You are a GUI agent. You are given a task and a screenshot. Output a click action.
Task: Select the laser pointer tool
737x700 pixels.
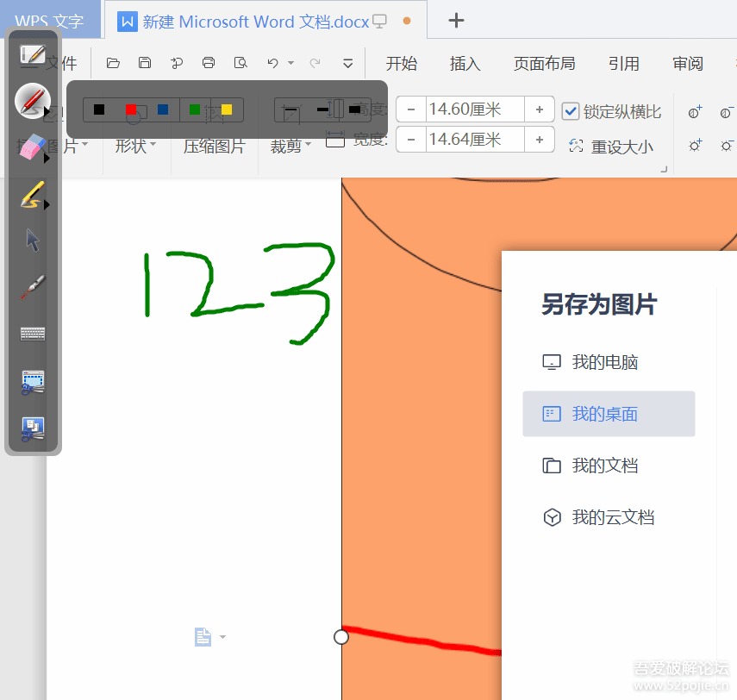(x=32, y=286)
